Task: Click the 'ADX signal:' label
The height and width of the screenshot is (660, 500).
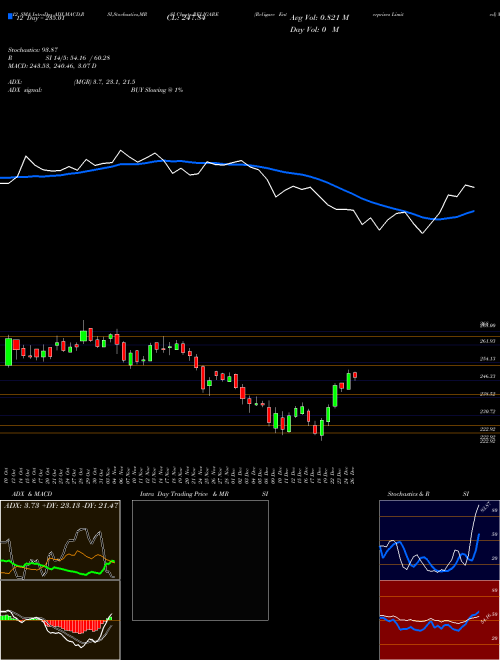Action: point(25,90)
